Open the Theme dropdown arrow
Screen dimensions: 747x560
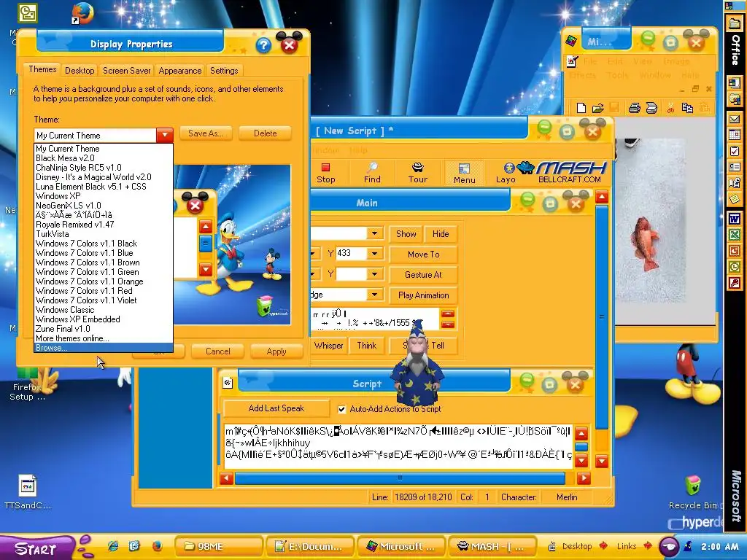tap(165, 135)
